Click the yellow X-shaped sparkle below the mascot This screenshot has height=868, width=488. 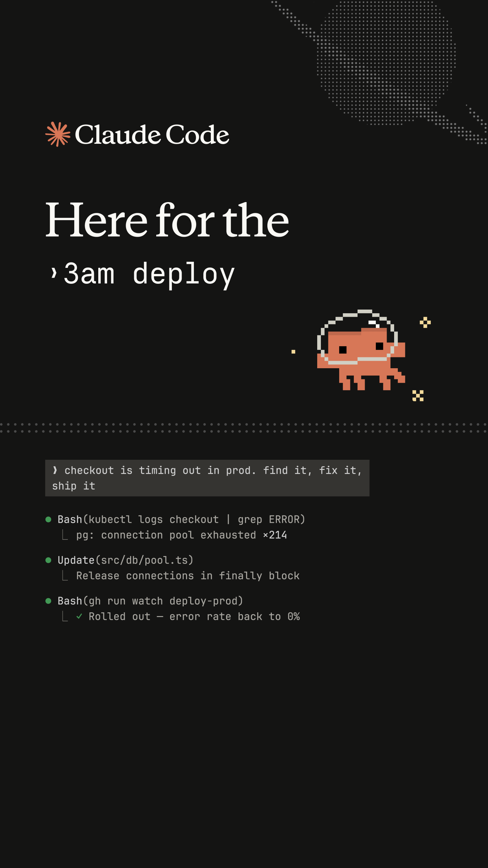pos(418,395)
